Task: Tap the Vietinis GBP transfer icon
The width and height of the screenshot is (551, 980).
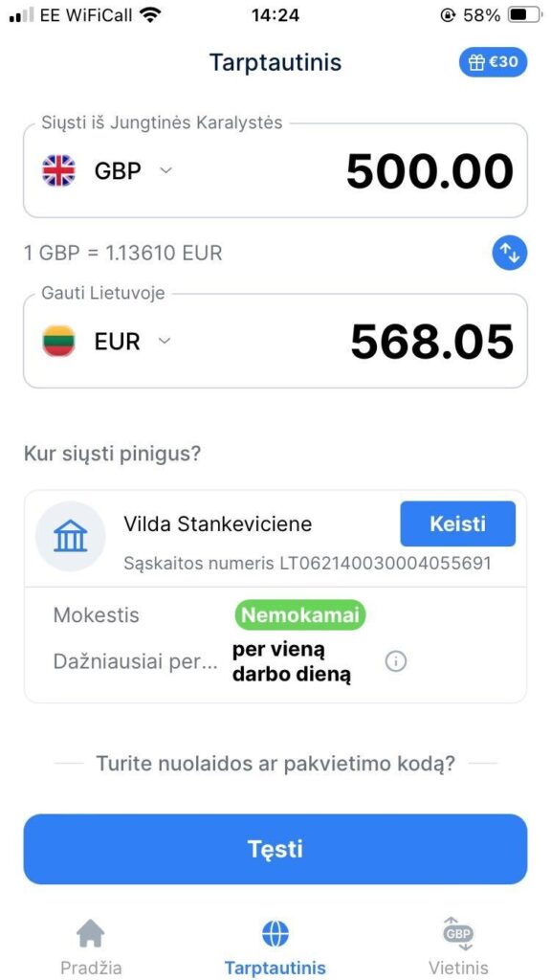Action: (x=458, y=934)
